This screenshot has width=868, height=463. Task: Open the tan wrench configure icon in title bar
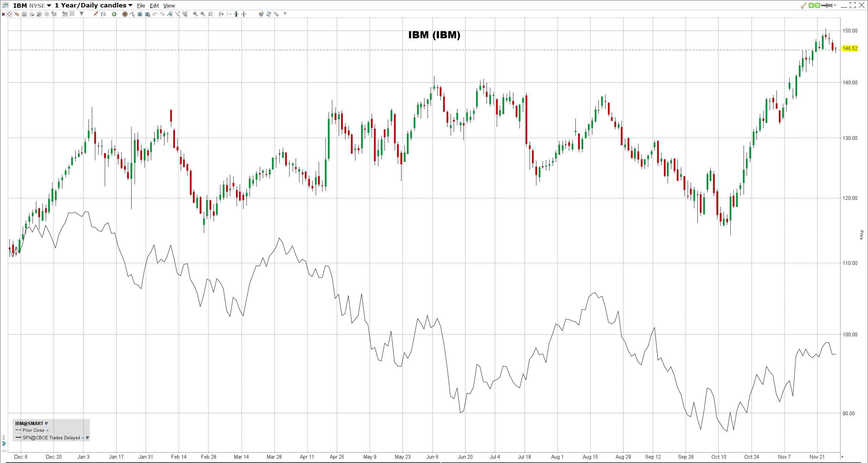point(803,5)
